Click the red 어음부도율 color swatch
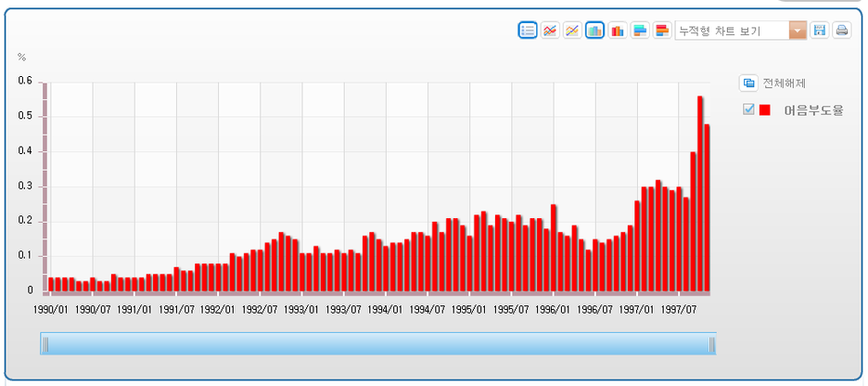868x386 pixels. pos(764,110)
